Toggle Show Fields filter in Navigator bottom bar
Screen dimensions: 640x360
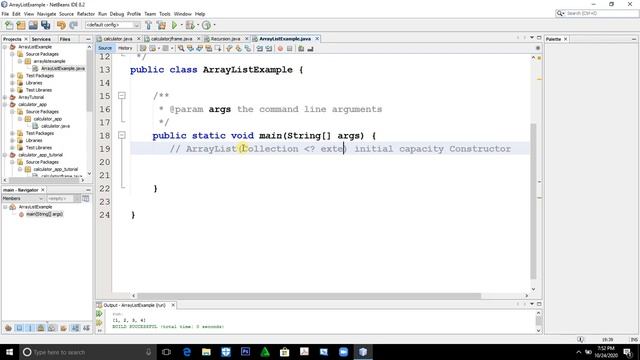[x=19, y=328]
